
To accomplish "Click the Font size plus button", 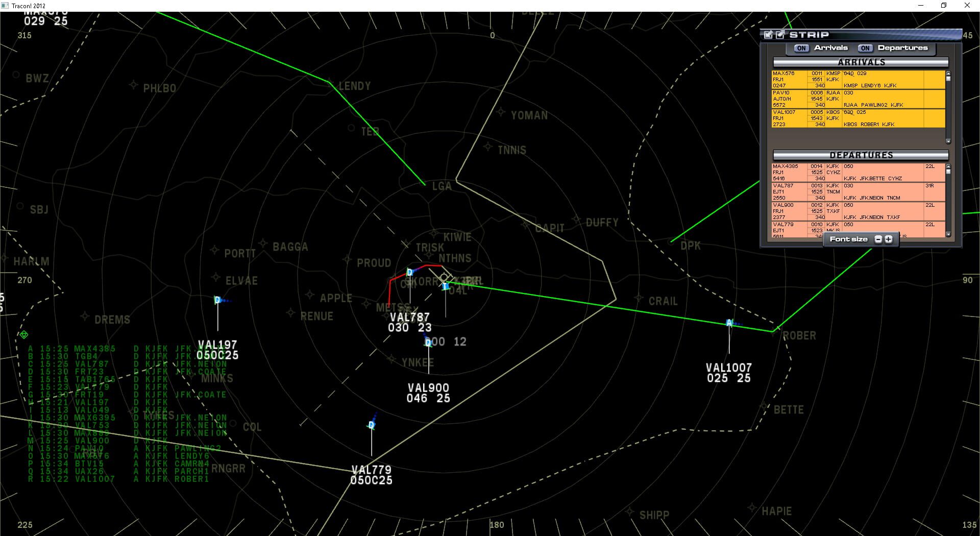I will [x=889, y=238].
